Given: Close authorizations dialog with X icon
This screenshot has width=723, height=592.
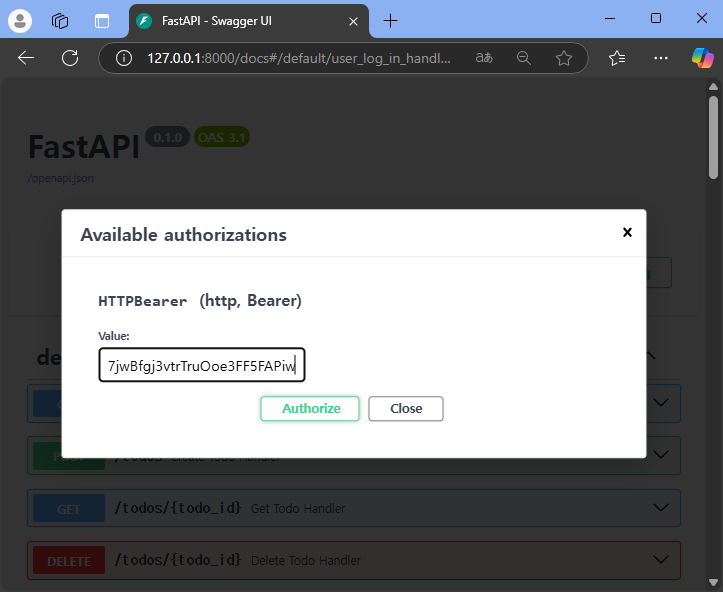Looking at the screenshot, I should [x=627, y=232].
